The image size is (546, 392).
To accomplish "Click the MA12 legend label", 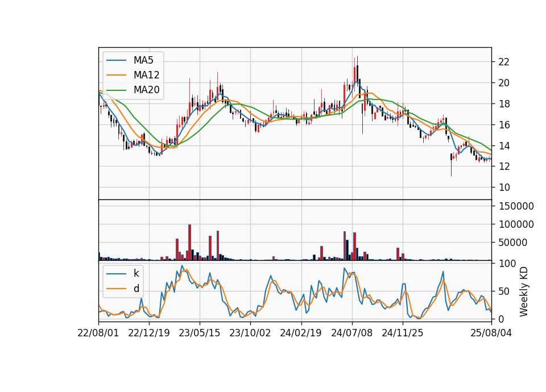I will pos(146,75).
